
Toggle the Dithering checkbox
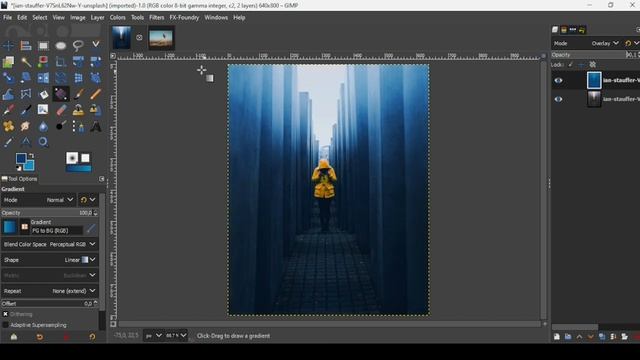pyautogui.click(x=5, y=314)
